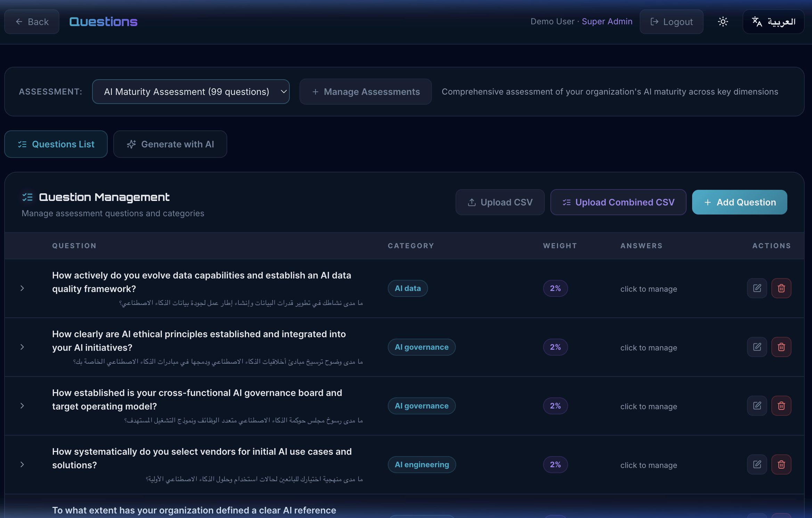Manage answers for the AI data question
This screenshot has height=518, width=812.
(648, 289)
